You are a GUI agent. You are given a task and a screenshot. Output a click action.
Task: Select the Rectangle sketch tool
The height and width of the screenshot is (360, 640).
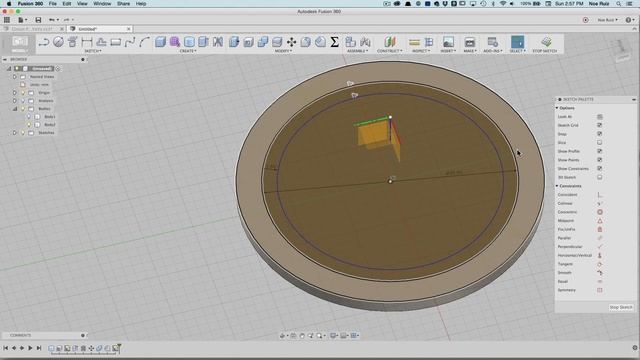116,42
